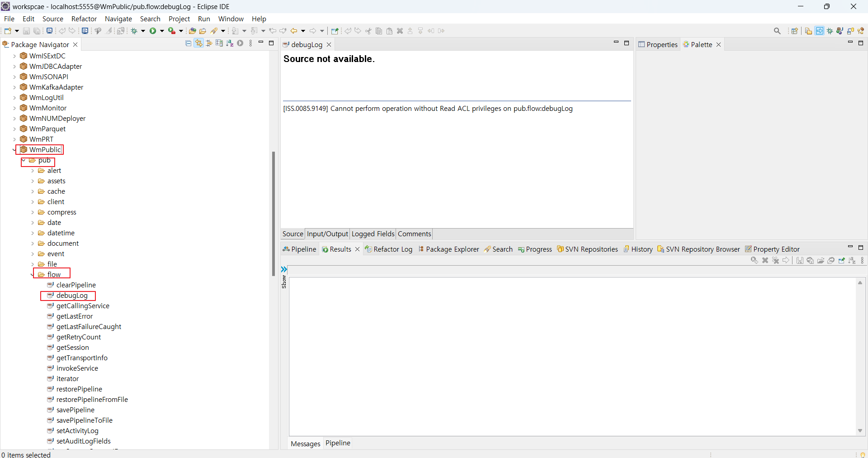The height and width of the screenshot is (458, 868).
Task: Switch to the Input/Output tab
Action: point(327,234)
